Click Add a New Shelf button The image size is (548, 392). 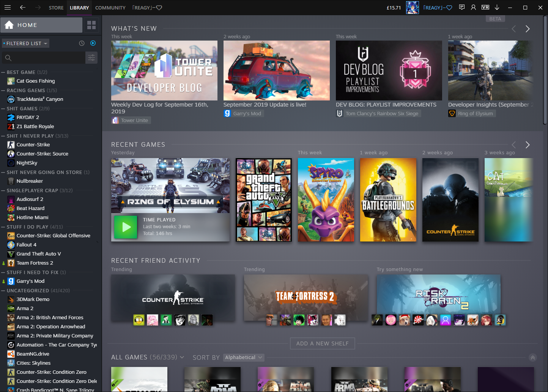coord(323,343)
